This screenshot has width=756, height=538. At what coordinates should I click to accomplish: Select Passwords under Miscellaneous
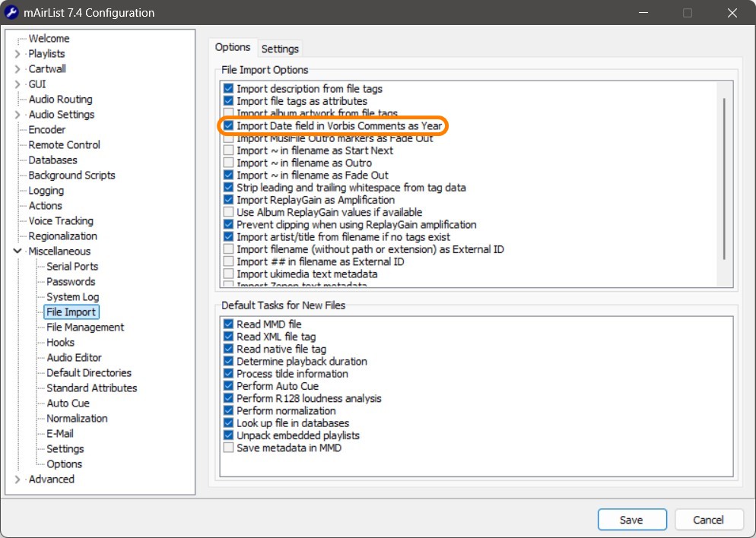coord(71,282)
